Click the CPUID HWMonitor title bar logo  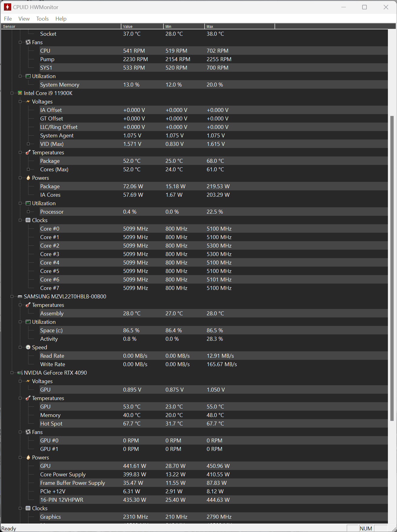8,7
